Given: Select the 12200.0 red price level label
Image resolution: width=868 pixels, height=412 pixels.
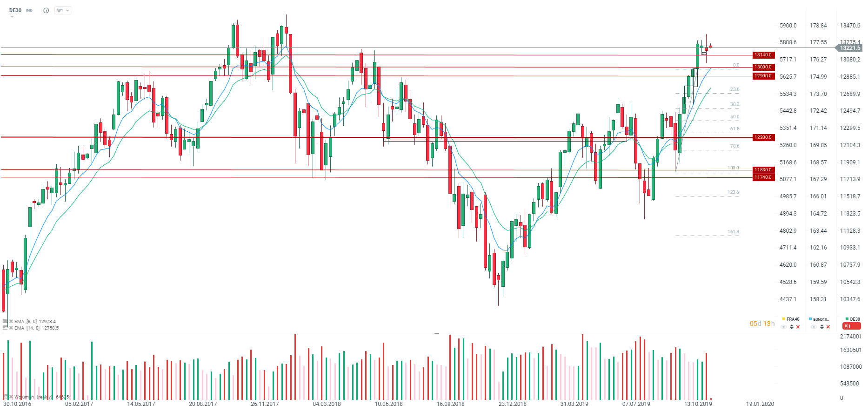Looking at the screenshot, I should pyautogui.click(x=763, y=137).
